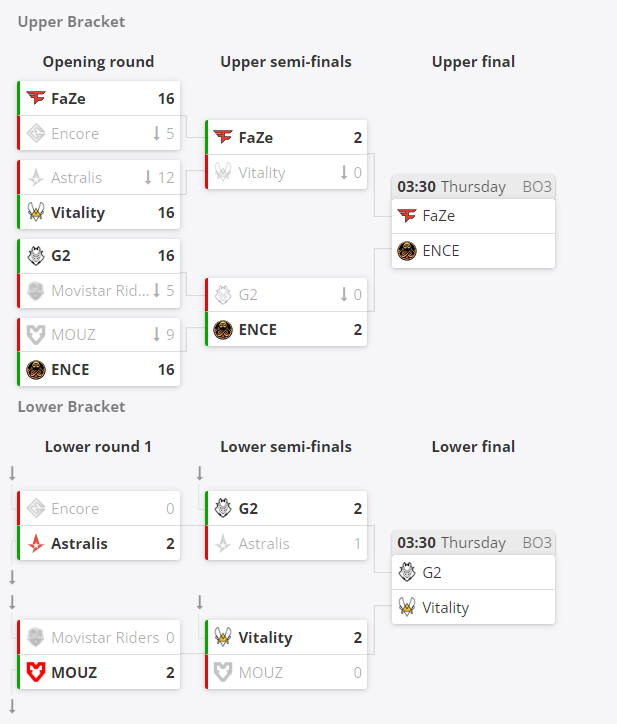Click the Vitality logo in Lower final match
This screenshot has height=724, width=617.
pyautogui.click(x=407, y=607)
